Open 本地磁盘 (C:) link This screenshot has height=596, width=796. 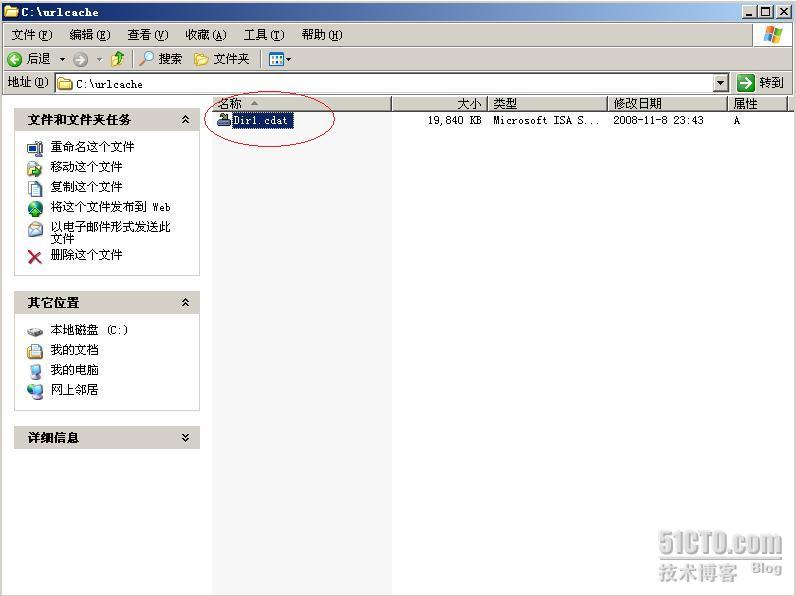(89, 330)
